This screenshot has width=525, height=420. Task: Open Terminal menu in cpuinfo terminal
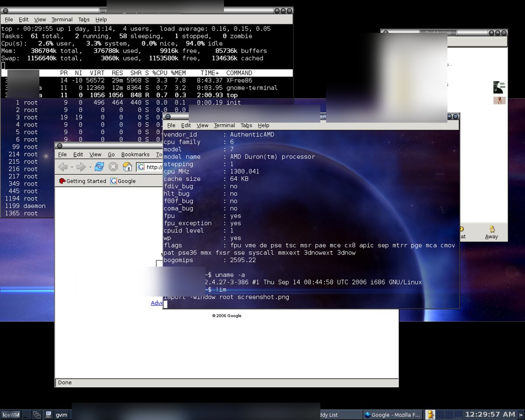(224, 126)
